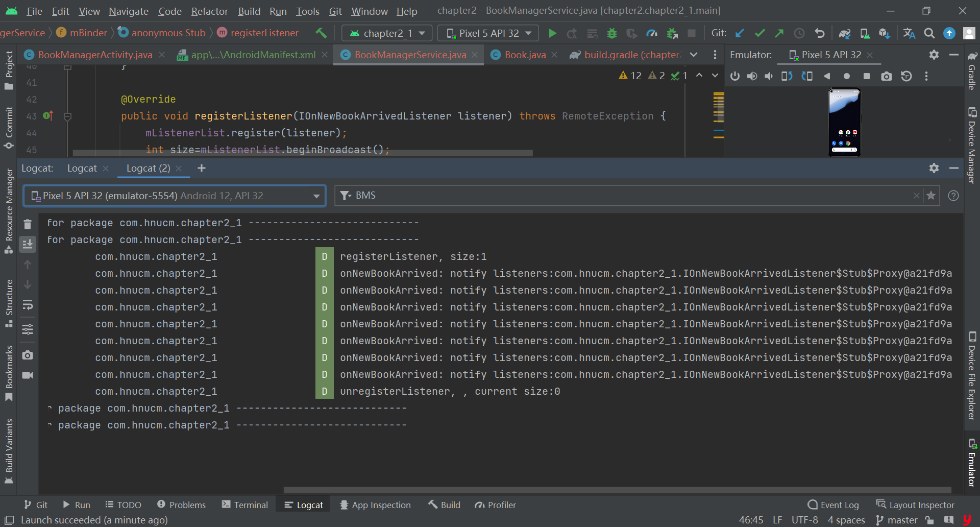
Task: Click the Debug bug icon
Action: 612,33
